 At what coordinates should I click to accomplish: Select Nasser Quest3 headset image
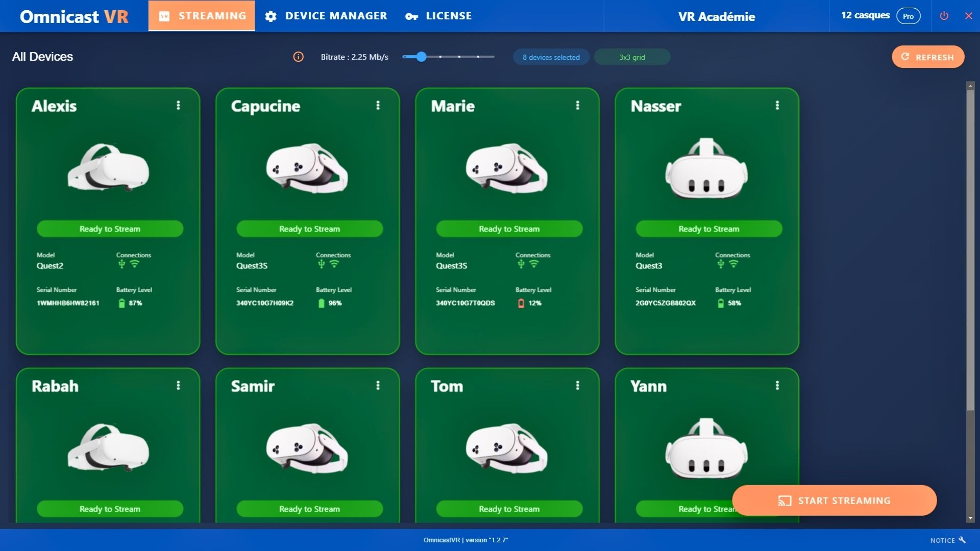pos(706,168)
